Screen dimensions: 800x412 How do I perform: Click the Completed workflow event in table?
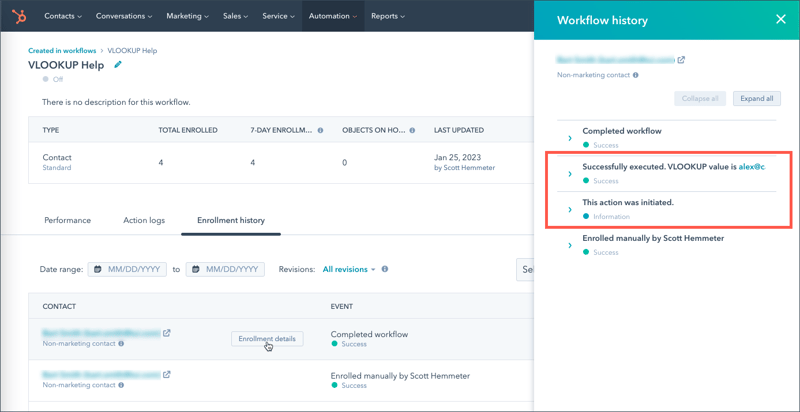tap(369, 334)
